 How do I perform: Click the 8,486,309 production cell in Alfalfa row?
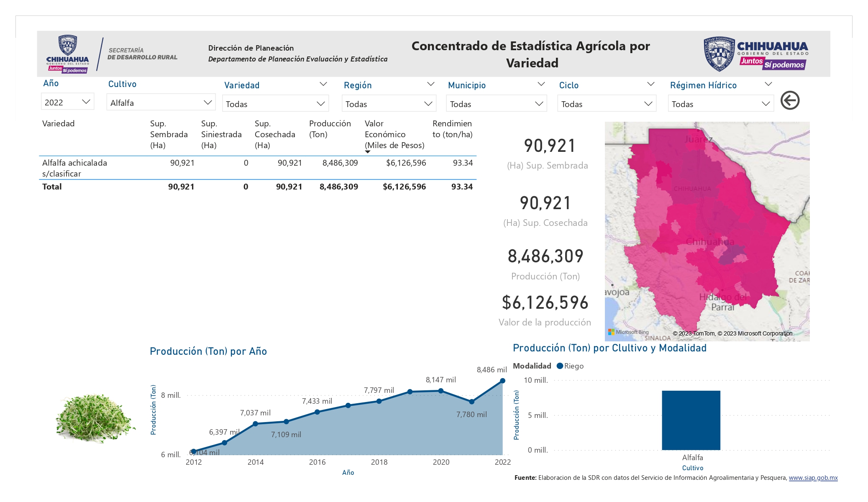click(x=340, y=163)
